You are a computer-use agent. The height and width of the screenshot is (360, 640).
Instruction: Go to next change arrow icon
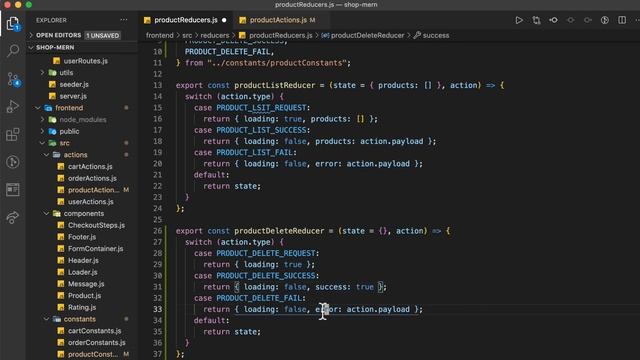[588, 20]
